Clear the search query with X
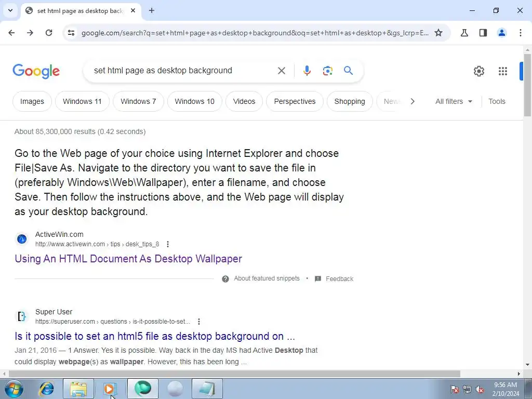 click(281, 71)
